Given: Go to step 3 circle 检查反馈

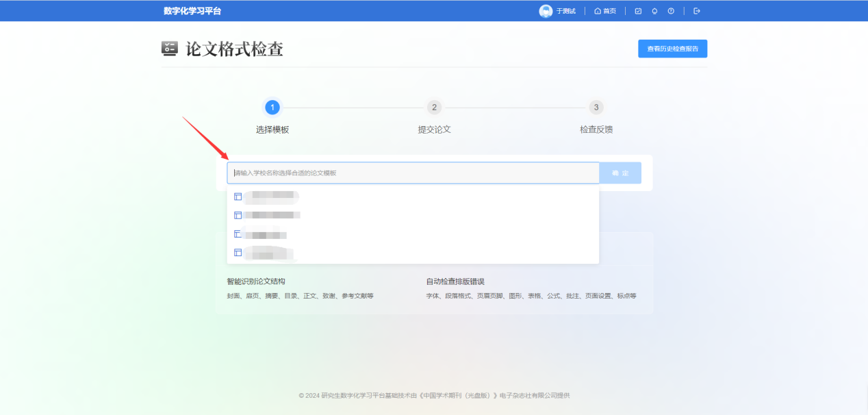Looking at the screenshot, I should 596,108.
